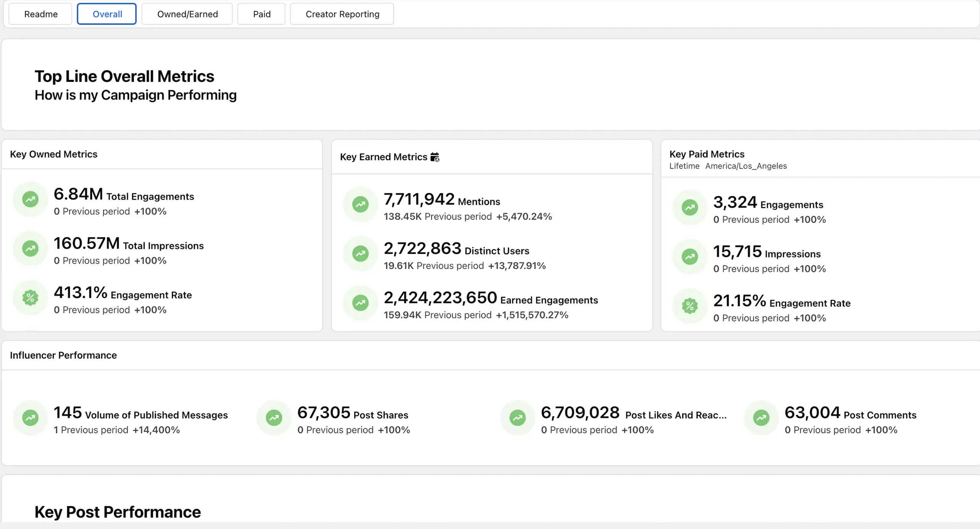Select the Overall tab
Screen dimensions: 980x529
[107, 14]
